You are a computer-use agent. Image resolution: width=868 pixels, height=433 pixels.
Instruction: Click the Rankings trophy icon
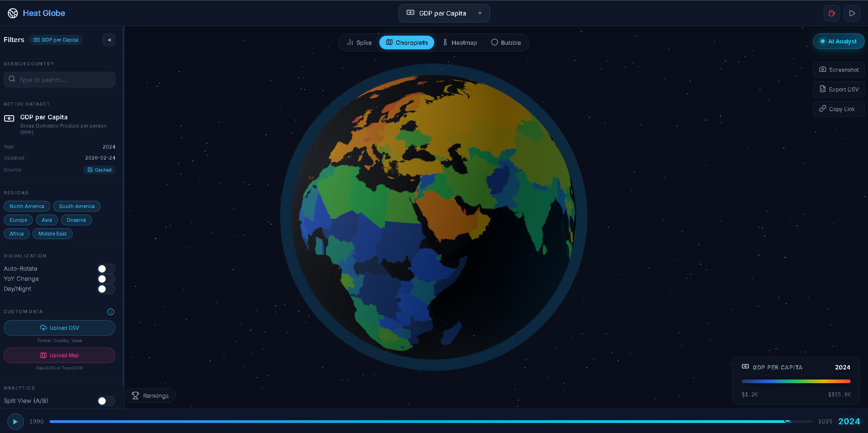[x=136, y=396]
